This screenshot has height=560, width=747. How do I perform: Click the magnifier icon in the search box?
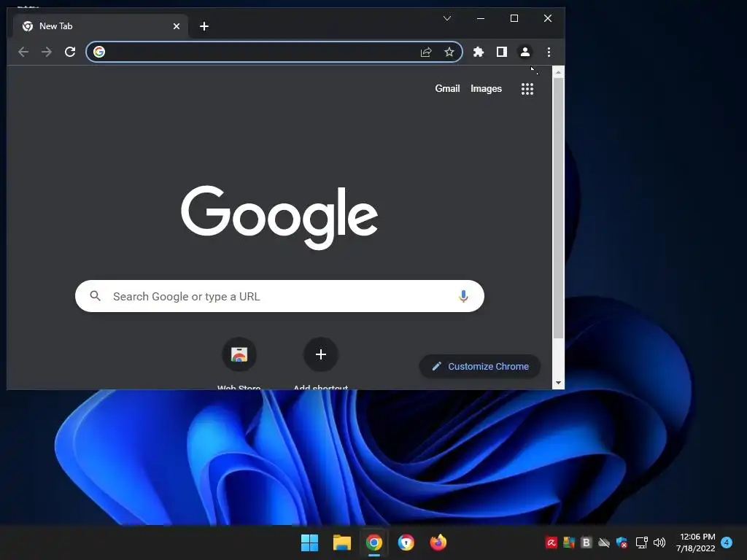(96, 296)
